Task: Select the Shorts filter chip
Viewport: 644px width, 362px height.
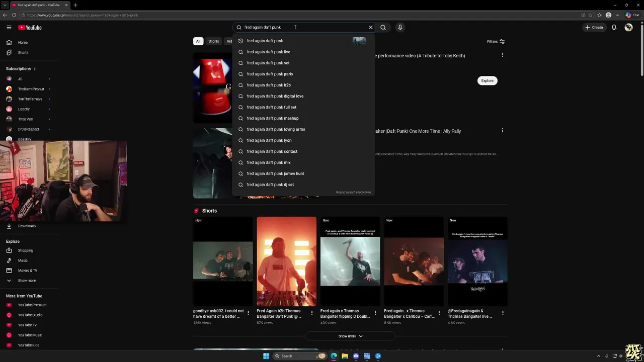Action: pyautogui.click(x=214, y=41)
